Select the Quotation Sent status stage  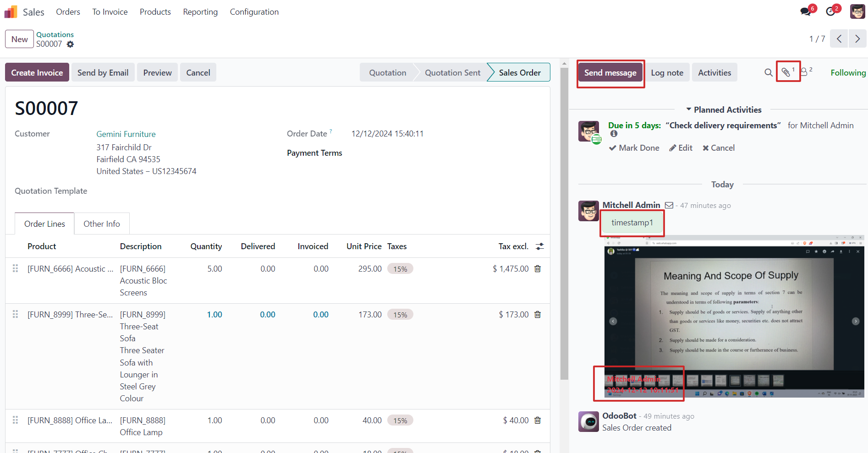pos(452,72)
